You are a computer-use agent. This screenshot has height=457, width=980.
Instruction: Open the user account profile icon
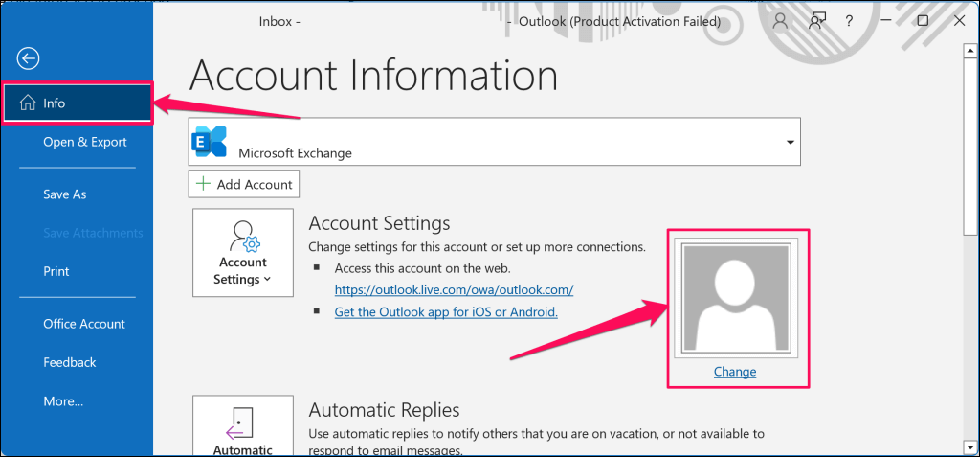point(781,20)
